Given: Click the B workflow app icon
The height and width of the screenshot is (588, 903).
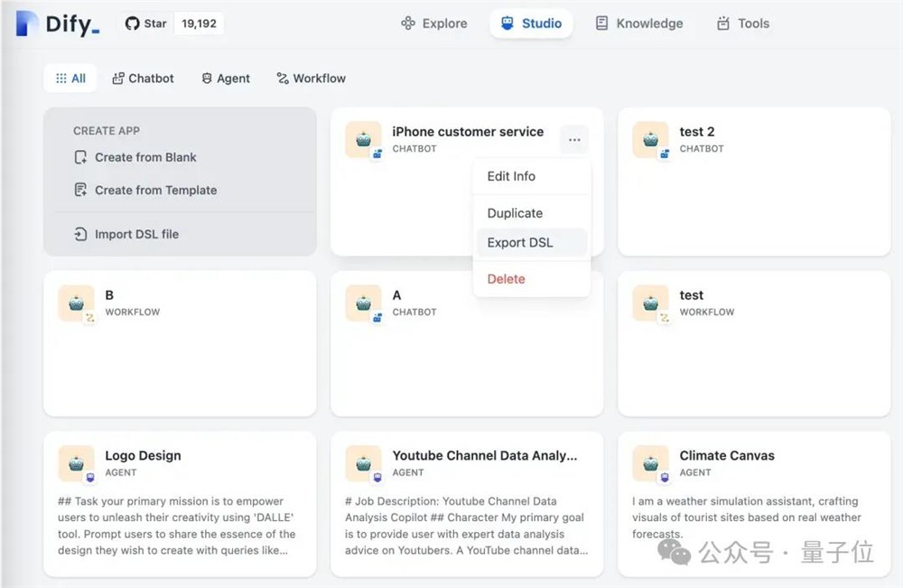Looking at the screenshot, I should pyautogui.click(x=76, y=303).
